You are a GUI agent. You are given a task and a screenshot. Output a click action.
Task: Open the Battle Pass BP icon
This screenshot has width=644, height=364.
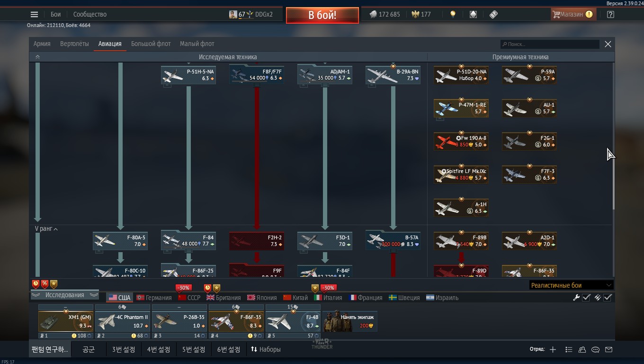pyautogui.click(x=493, y=14)
